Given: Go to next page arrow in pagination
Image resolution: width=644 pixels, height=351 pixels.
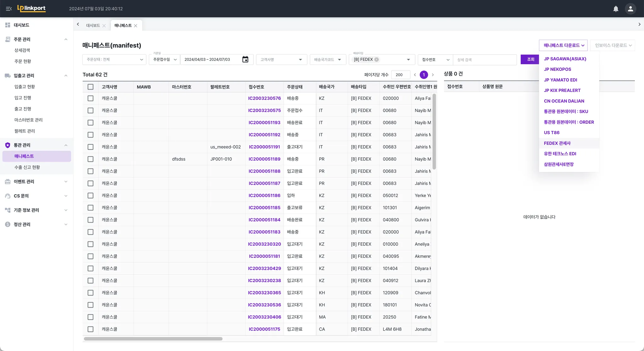Looking at the screenshot, I should click(433, 75).
